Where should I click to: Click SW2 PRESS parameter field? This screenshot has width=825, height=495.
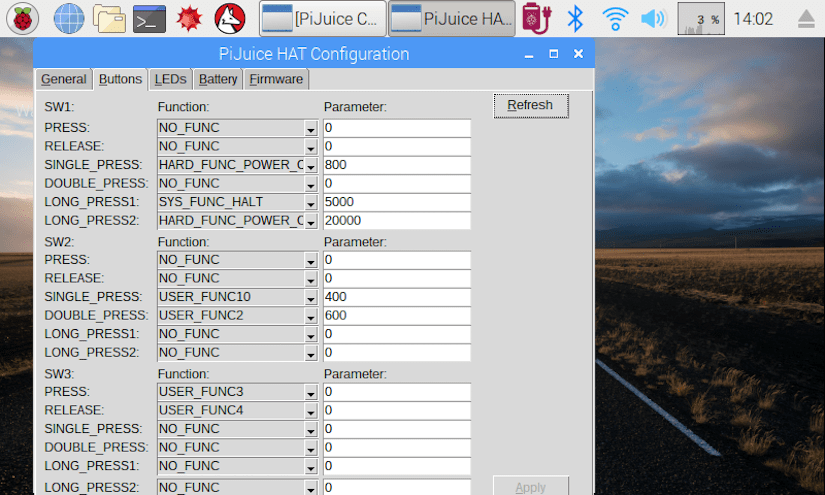pos(397,260)
